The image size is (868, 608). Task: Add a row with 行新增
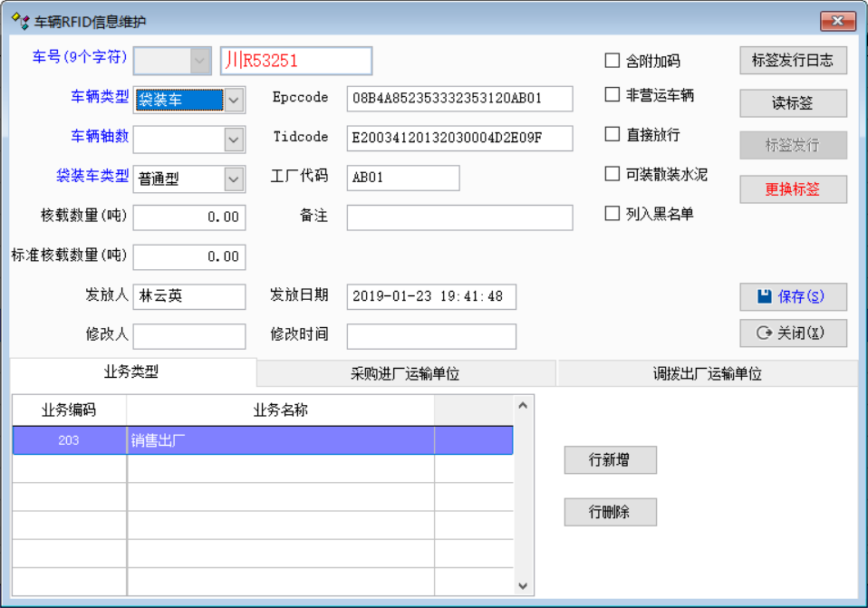(610, 460)
